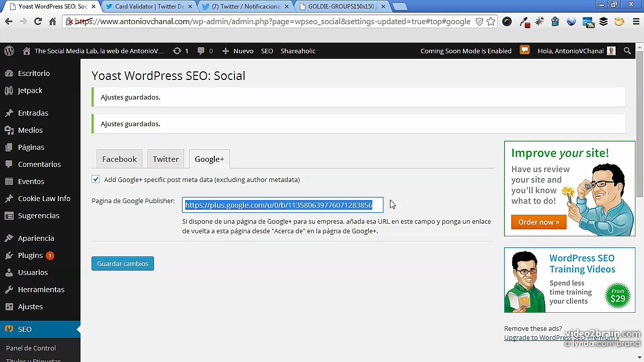Bookmark this page with the star icon
The width and height of the screenshot is (644, 362).
pos(491,22)
